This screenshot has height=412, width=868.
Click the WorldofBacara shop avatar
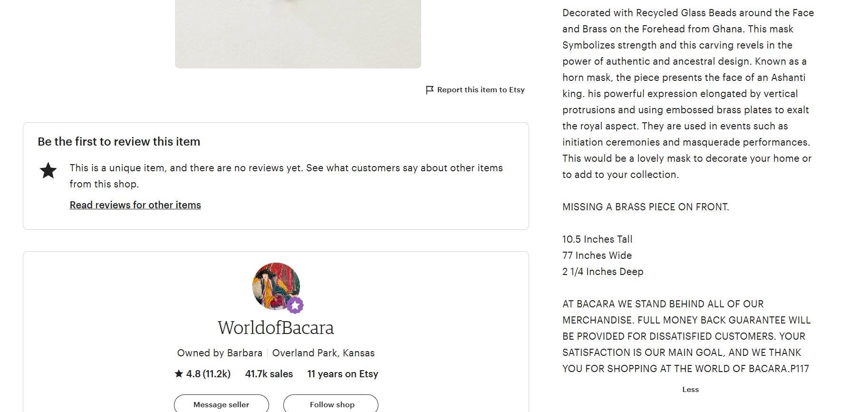pyautogui.click(x=276, y=286)
